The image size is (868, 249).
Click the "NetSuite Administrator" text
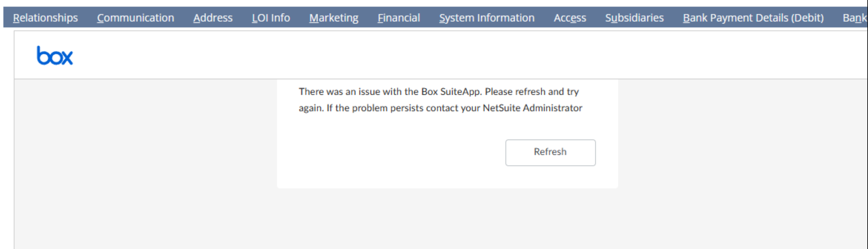click(x=532, y=108)
